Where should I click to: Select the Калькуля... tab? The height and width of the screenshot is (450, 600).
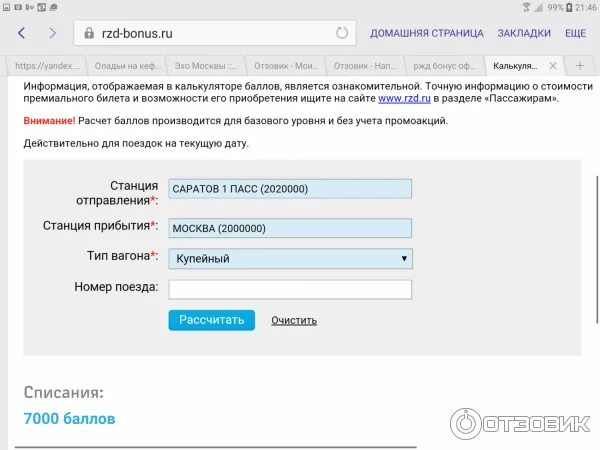515,66
